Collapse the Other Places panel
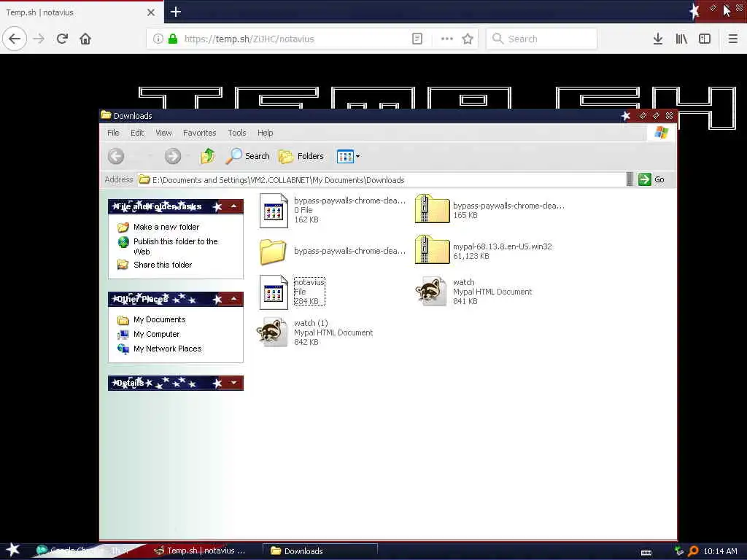 233,298
